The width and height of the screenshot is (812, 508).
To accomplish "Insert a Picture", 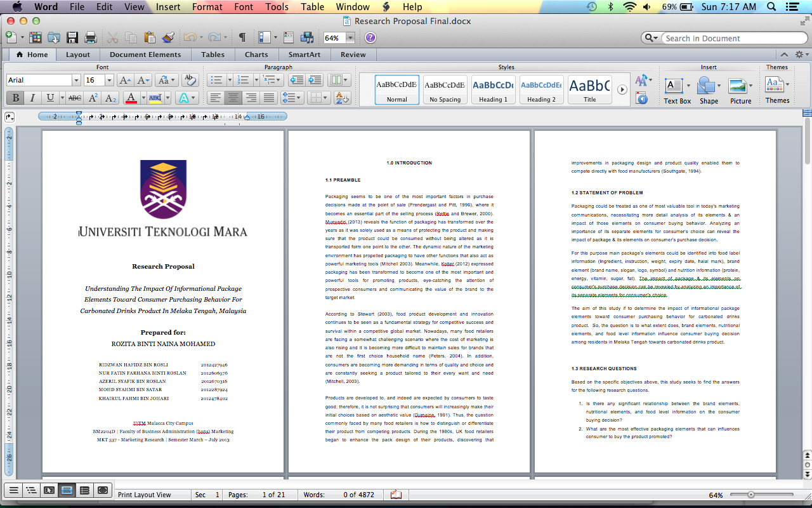I will [740, 90].
